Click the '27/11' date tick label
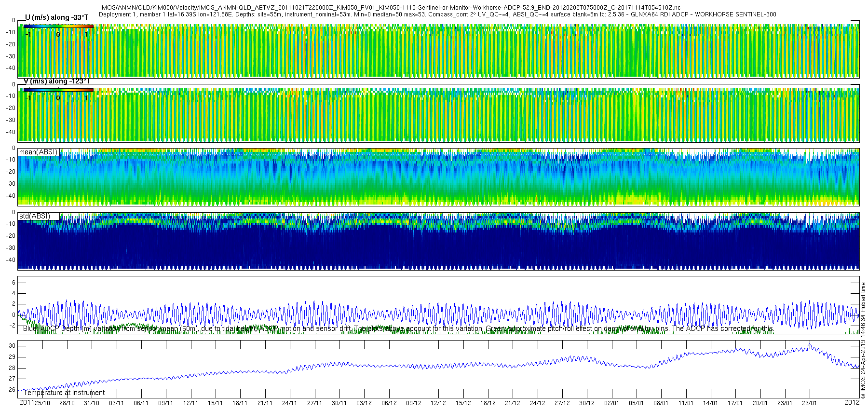This screenshot has height=410, width=868. point(314,403)
